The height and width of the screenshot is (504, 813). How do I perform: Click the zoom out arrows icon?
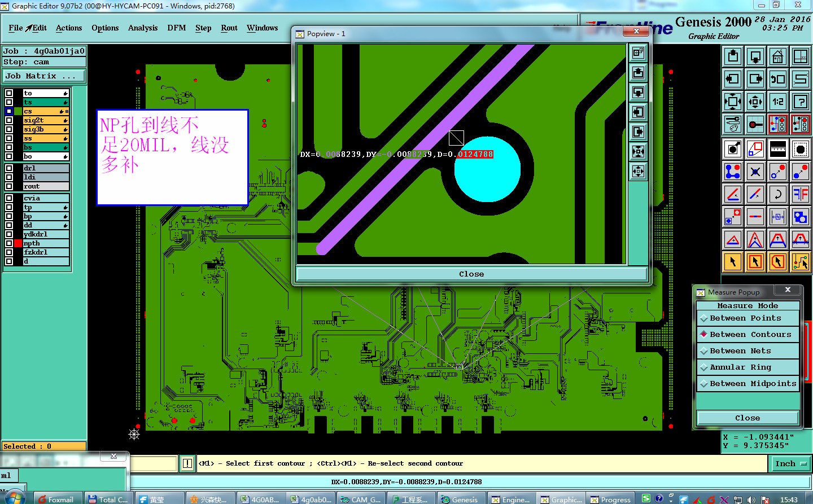tap(733, 102)
